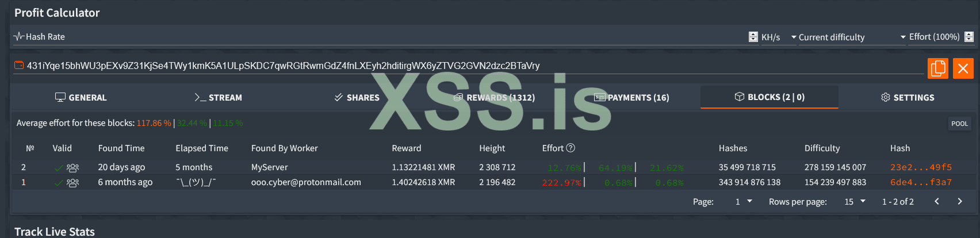Image resolution: width=980 pixels, height=238 pixels.
Task: Go to the next page of blocks
Action: point(959,201)
